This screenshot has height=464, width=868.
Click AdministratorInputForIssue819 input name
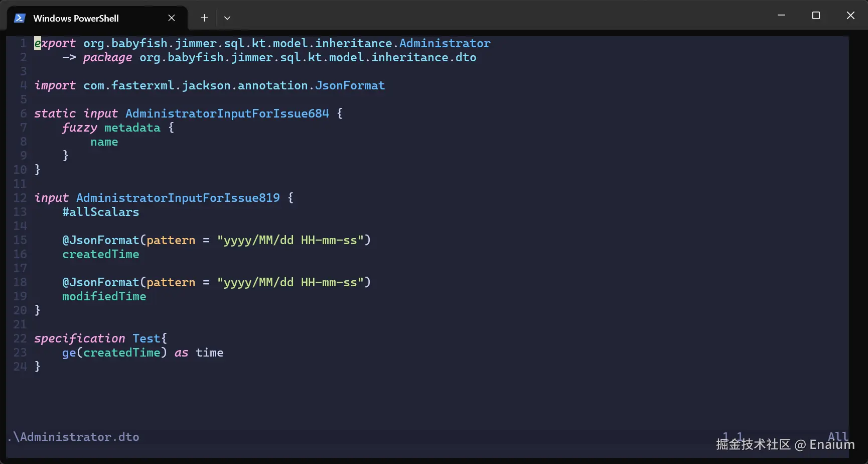click(x=178, y=198)
